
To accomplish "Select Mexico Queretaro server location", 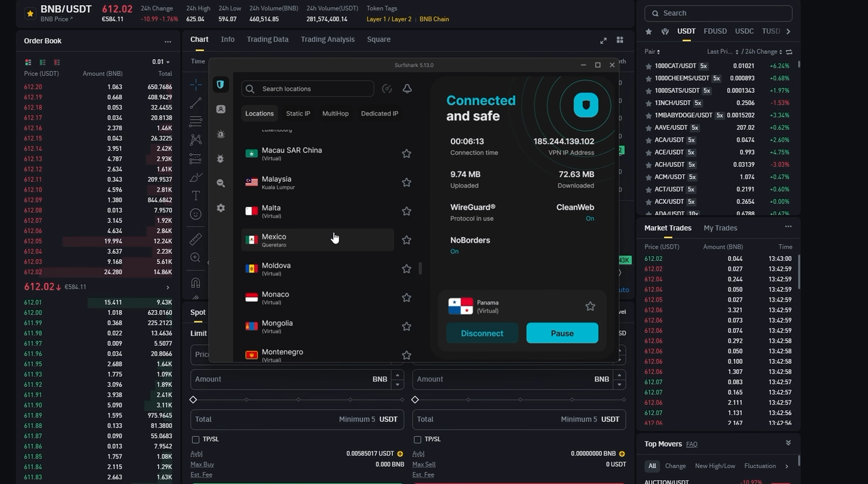I will point(318,240).
